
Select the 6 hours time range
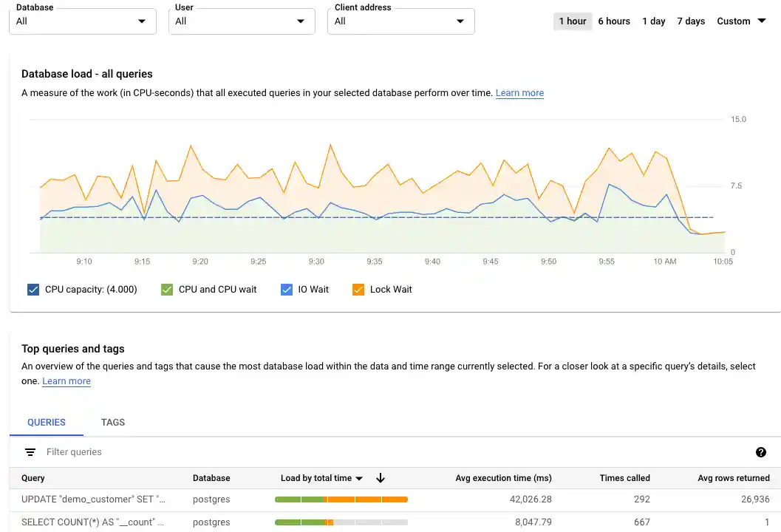pos(613,21)
